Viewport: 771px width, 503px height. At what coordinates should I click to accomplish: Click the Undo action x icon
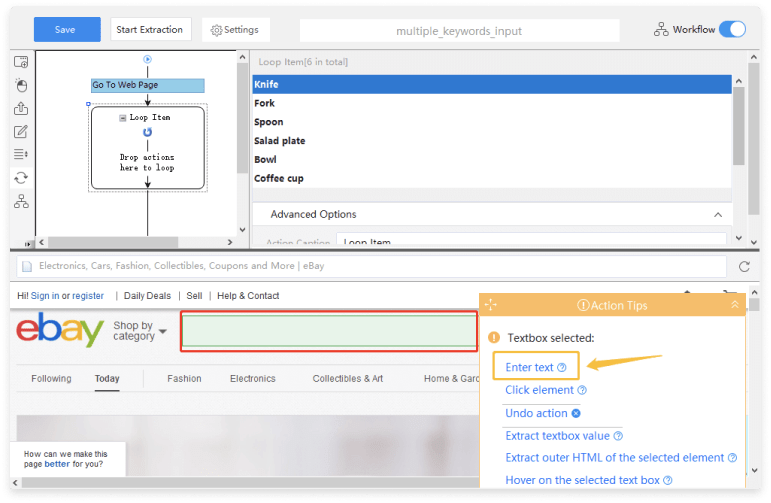tap(576, 414)
